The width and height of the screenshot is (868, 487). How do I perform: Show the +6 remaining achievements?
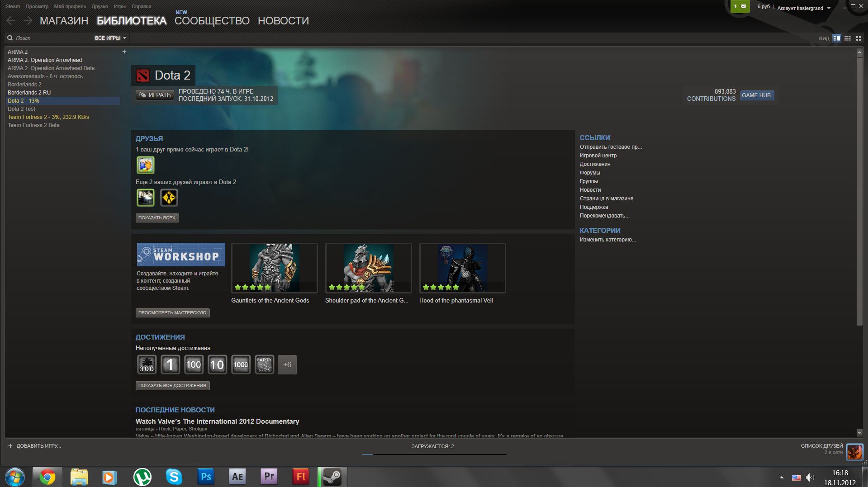click(287, 364)
